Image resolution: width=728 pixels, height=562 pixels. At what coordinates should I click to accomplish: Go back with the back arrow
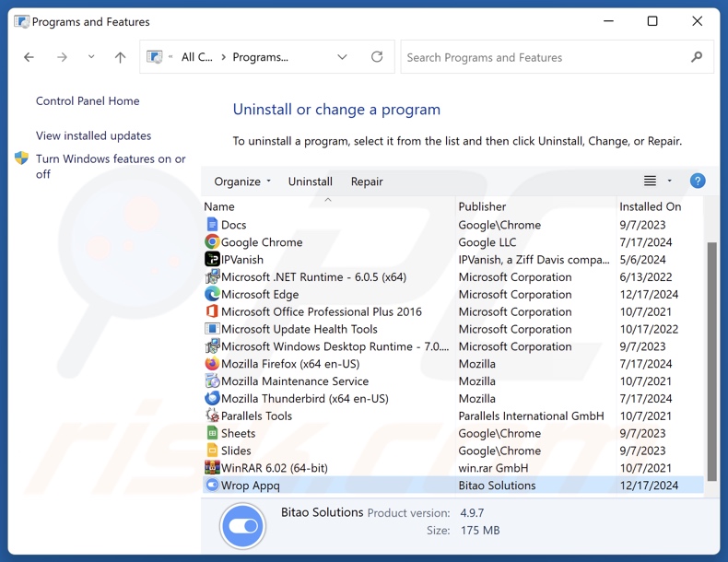coord(29,57)
